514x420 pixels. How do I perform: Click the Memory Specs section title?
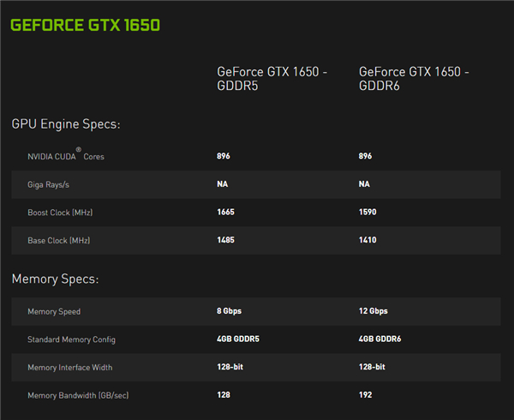[55, 279]
